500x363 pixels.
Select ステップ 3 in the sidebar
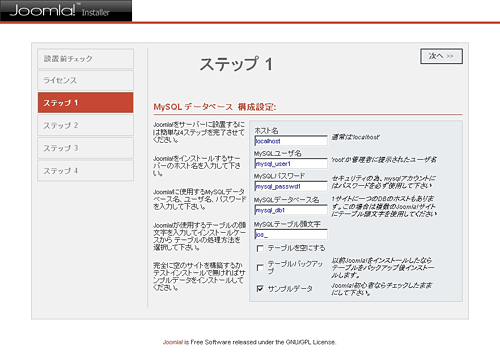point(86,148)
